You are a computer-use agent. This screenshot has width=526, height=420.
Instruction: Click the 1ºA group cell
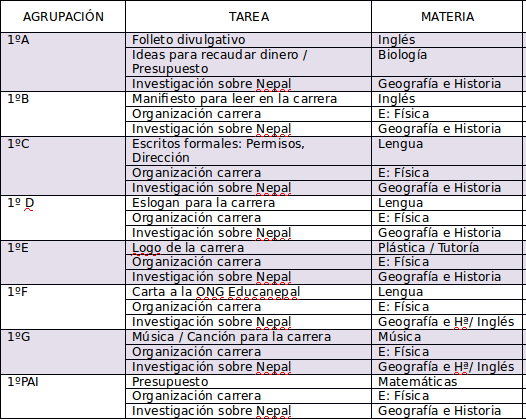[x=63, y=62]
